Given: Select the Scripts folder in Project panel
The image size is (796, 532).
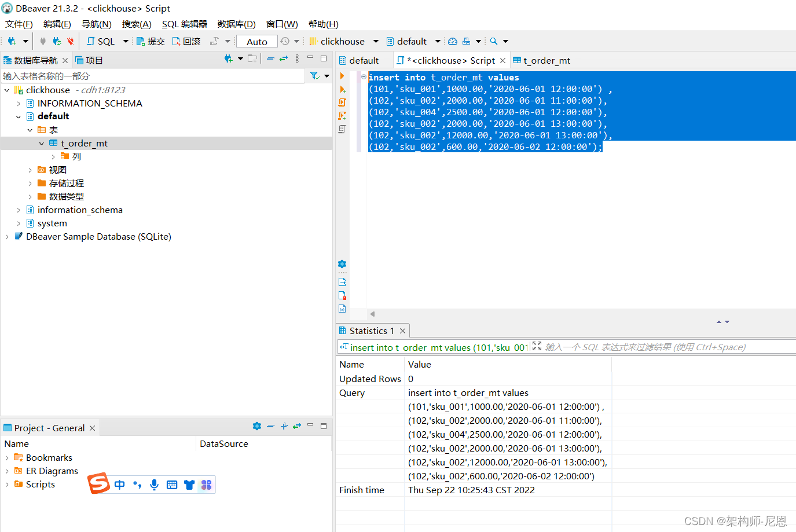Looking at the screenshot, I should pyautogui.click(x=35, y=484).
